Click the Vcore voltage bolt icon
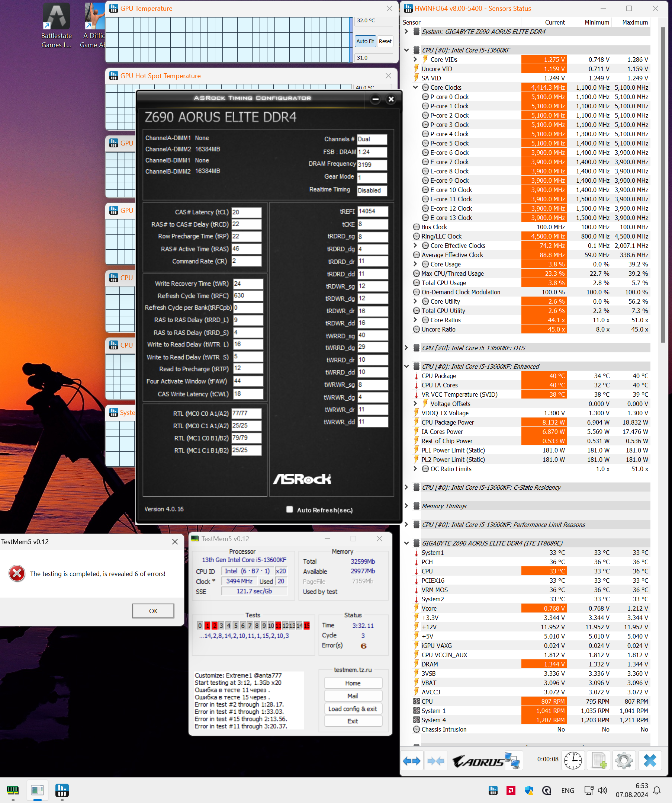 416,608
